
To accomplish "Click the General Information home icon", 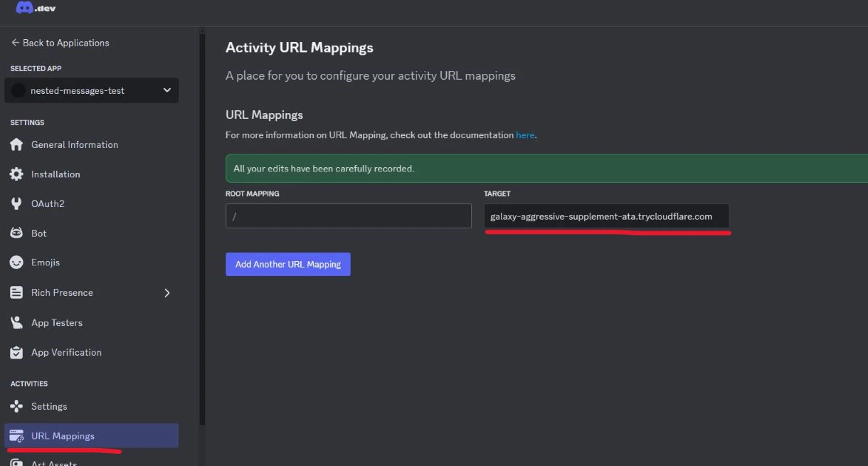I will 16,144.
